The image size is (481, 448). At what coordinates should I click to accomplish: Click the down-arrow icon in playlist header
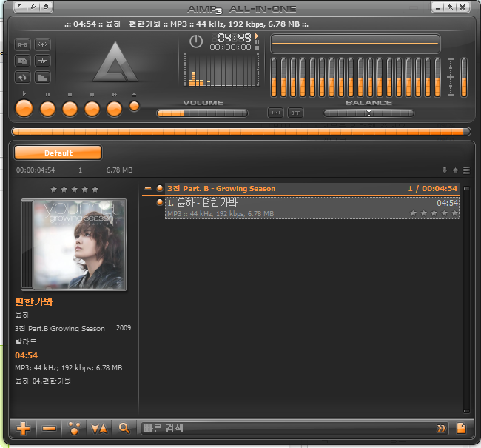coord(445,170)
